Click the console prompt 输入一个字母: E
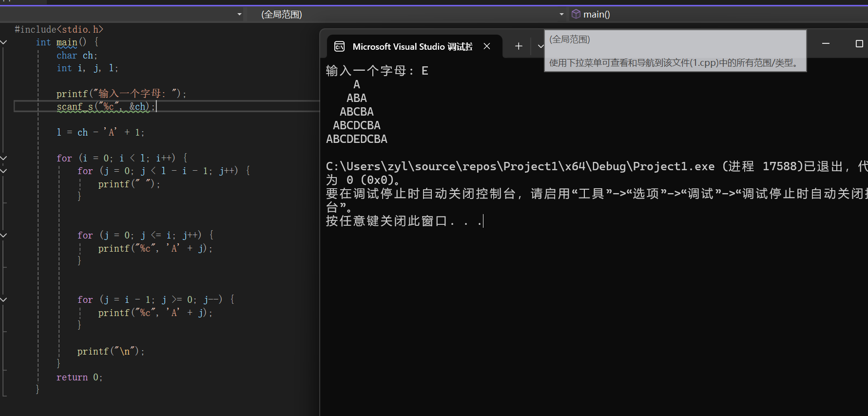Viewport: 868px width, 416px height. (377, 71)
